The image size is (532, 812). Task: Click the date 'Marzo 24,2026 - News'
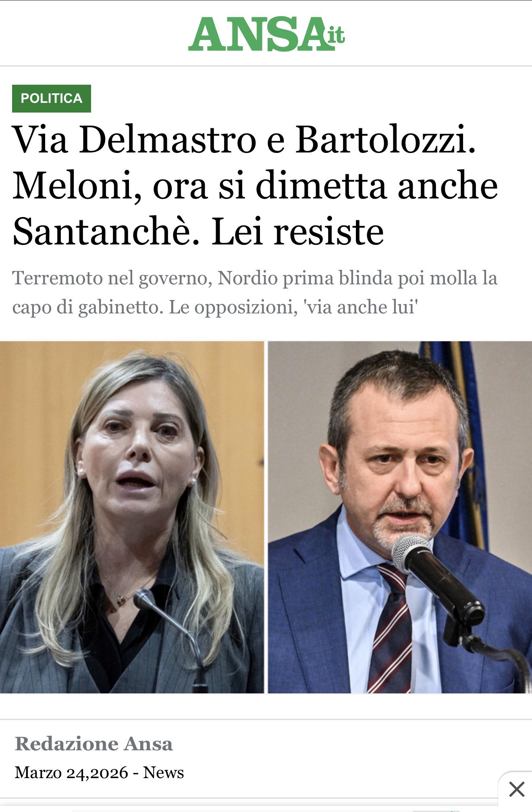(99, 773)
